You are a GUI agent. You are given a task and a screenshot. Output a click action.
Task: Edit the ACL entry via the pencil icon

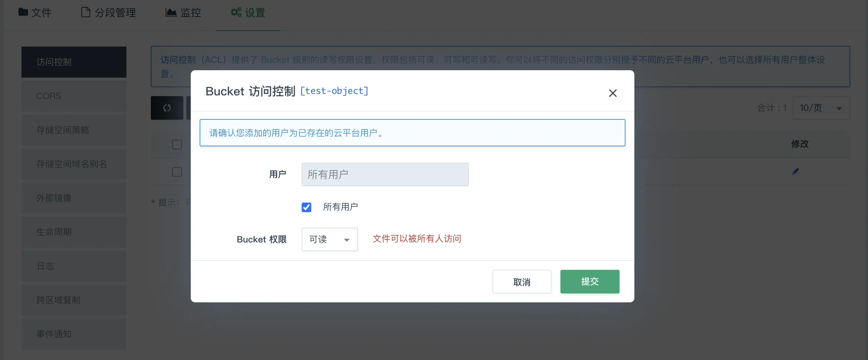coord(795,171)
